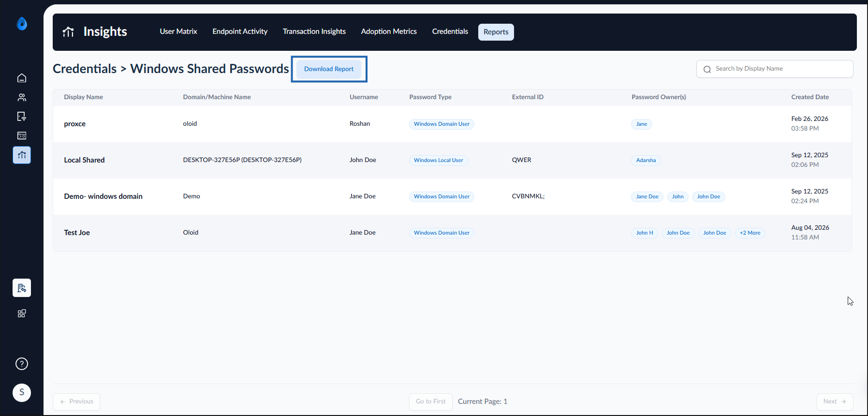Click the Jane owner chip in proxce row
This screenshot has width=868, height=416.
coord(642,124)
